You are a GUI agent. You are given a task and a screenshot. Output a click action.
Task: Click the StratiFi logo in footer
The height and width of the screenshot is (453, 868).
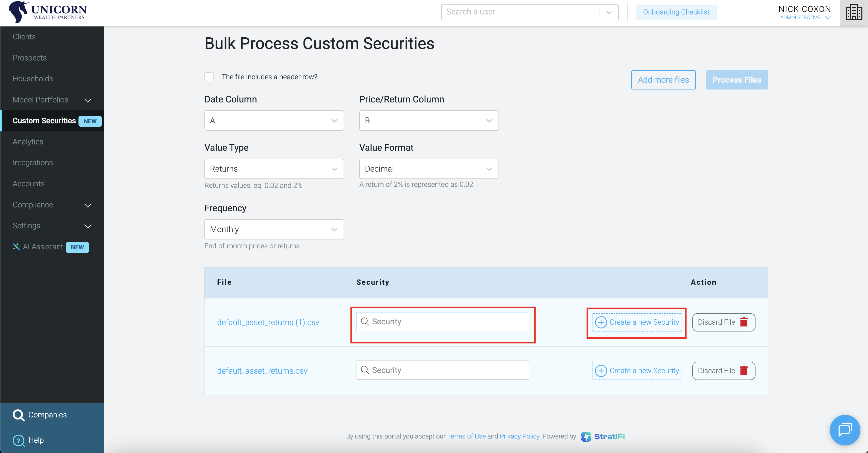click(x=603, y=436)
